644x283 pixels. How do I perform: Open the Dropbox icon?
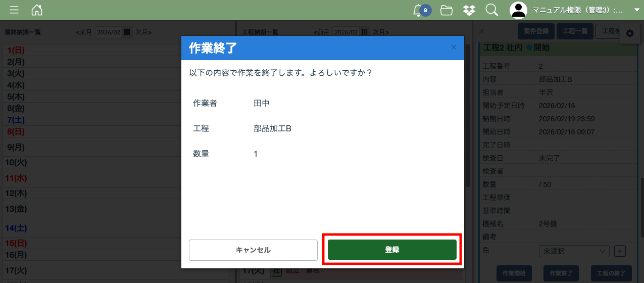click(x=469, y=10)
